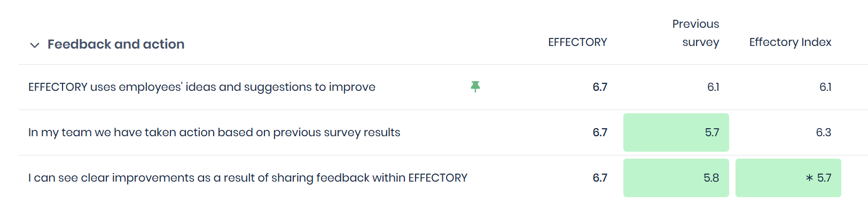Screen dimensions: 868x219
Task: Collapse the Feedback and action section chevron
Action: coord(35,45)
